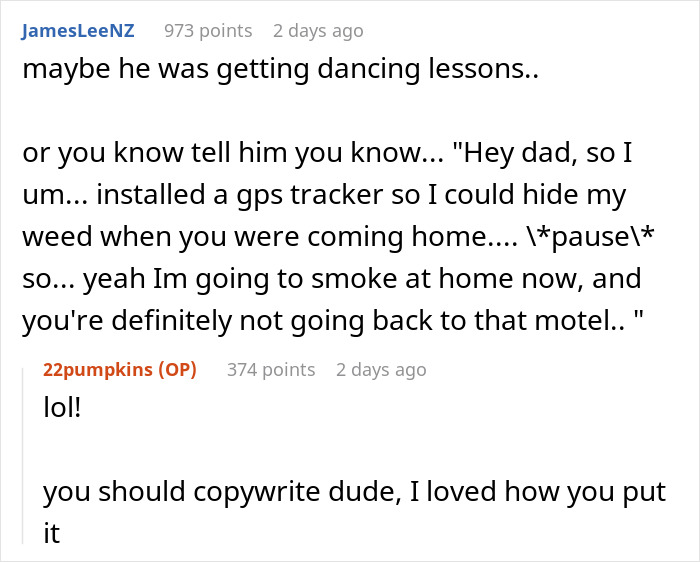Viewport: 700px width, 562px height.
Task: Click the 973 points score
Action: coord(208,31)
